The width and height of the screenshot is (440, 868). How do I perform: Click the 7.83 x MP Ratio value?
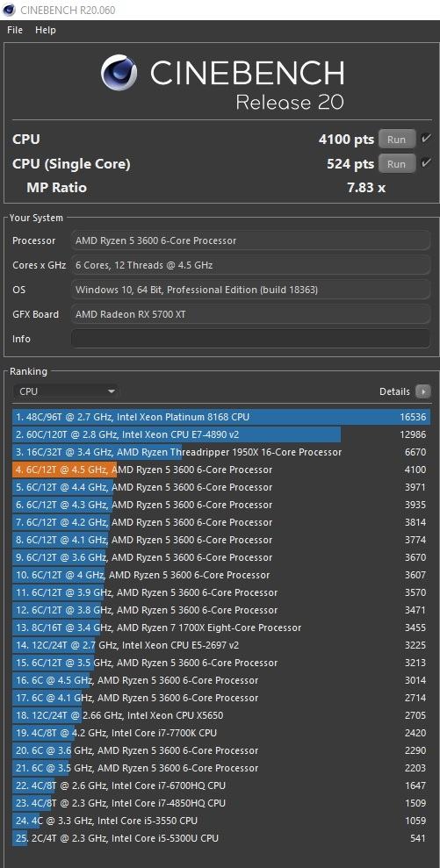[x=366, y=188]
